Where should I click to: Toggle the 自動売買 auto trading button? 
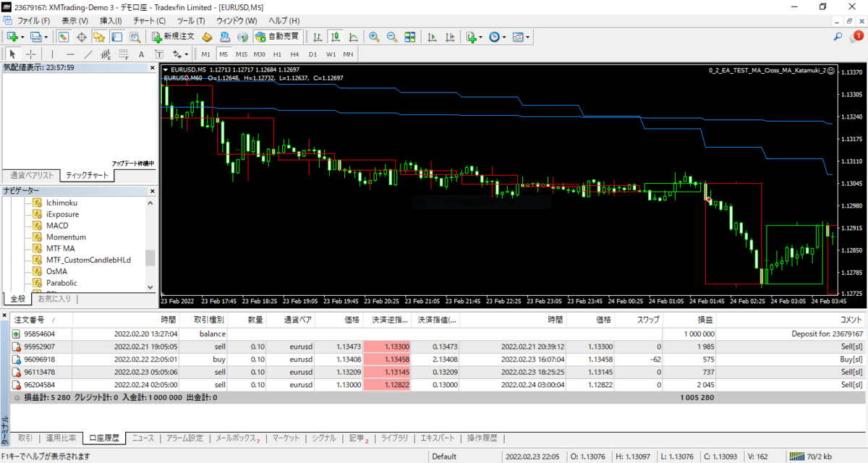click(276, 36)
